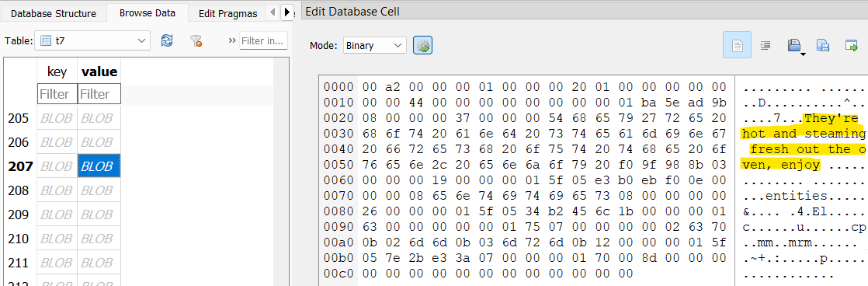Click hex offset 0060 in the editor
The width and height of the screenshot is (868, 286).
(339, 180)
